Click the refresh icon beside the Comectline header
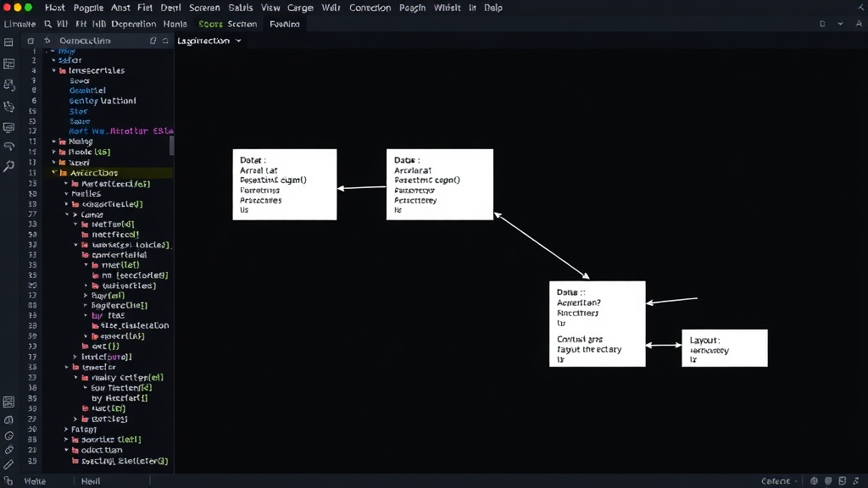Viewport: 868px width, 488px height. (47, 41)
